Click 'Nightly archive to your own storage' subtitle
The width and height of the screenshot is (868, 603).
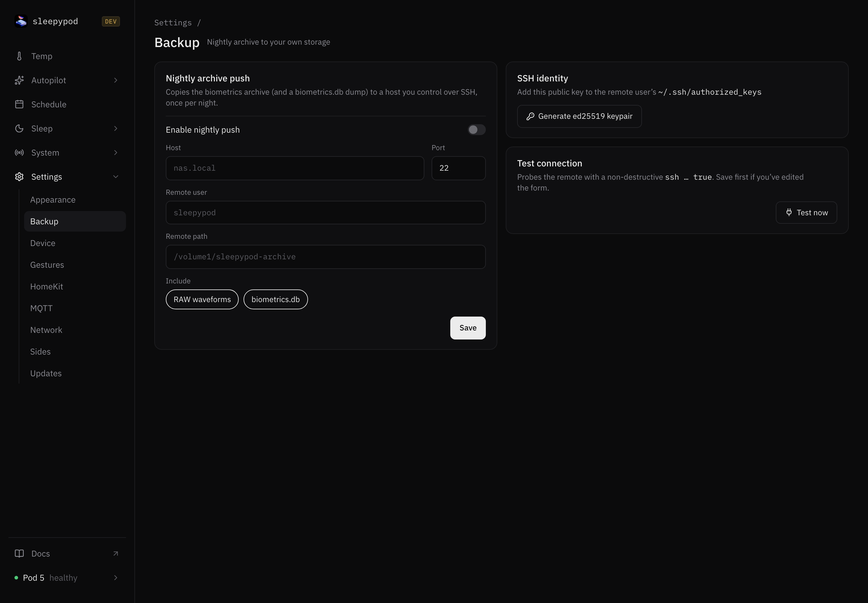pos(269,42)
